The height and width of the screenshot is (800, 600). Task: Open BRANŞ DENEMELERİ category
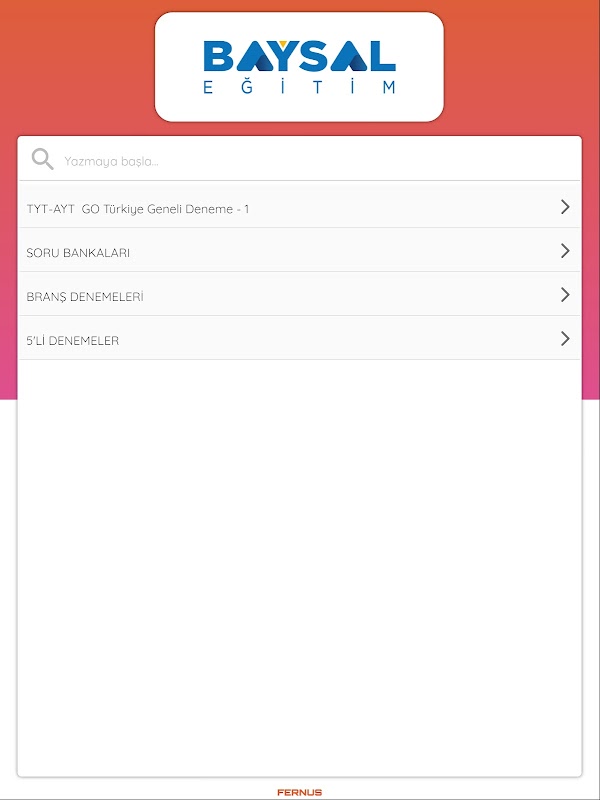click(x=299, y=294)
